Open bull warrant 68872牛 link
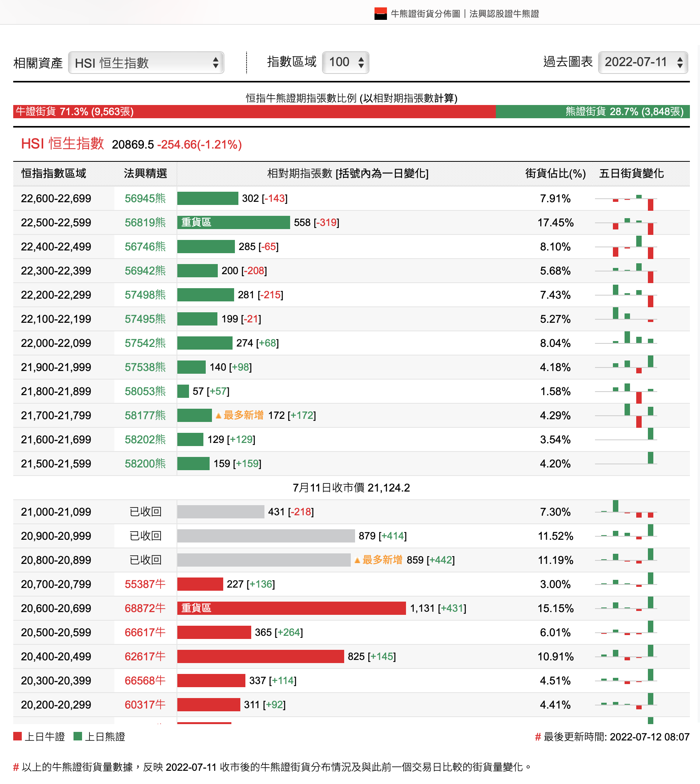 click(x=145, y=608)
